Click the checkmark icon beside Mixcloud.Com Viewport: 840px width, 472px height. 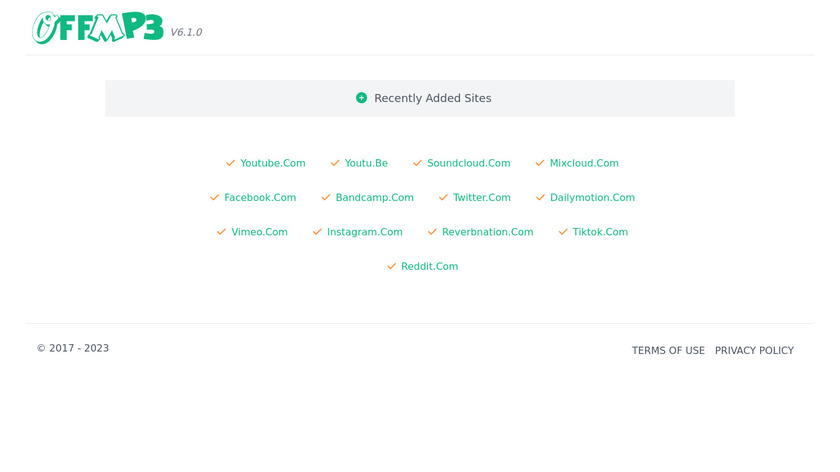[x=540, y=163]
